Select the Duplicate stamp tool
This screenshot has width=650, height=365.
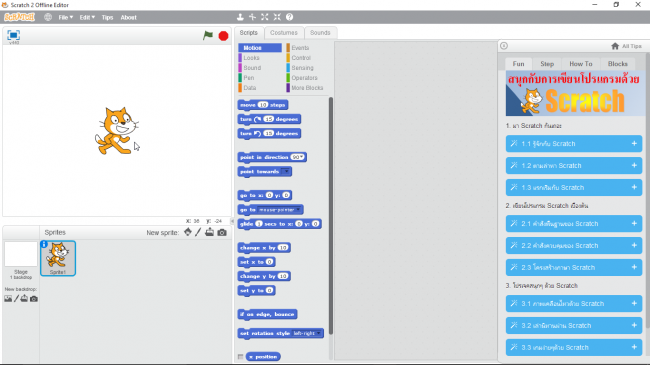point(240,17)
